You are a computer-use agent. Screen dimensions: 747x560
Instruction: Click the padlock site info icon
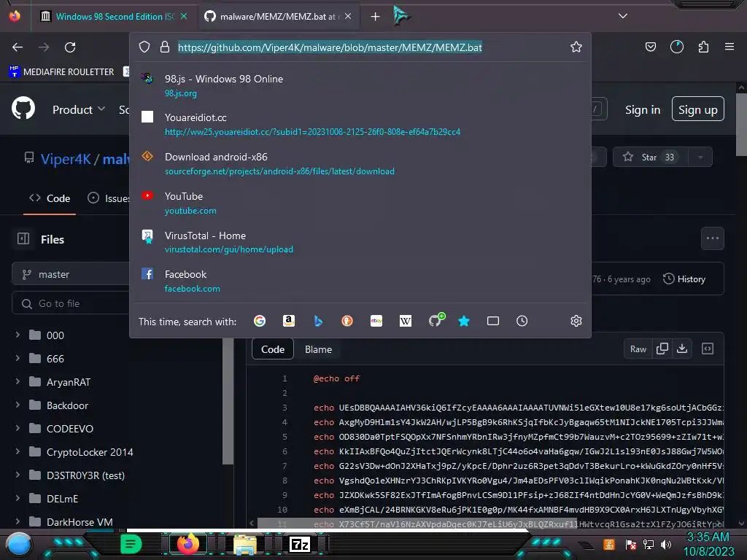tap(165, 47)
